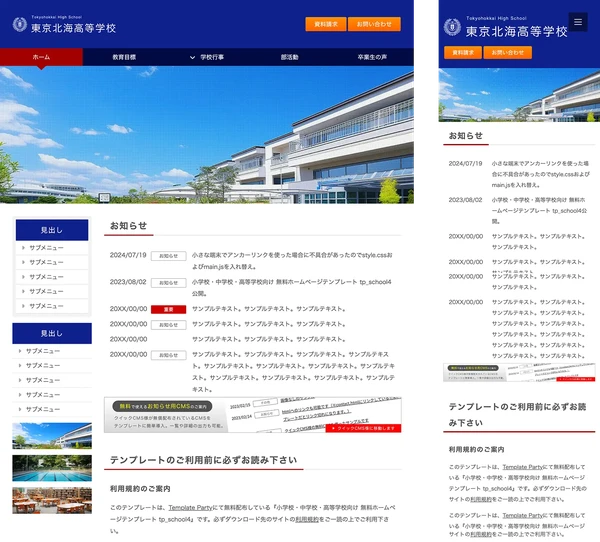Click mobile news text about main.jsを入れ替え
The width and height of the screenshot is (600, 542).
[540, 174]
